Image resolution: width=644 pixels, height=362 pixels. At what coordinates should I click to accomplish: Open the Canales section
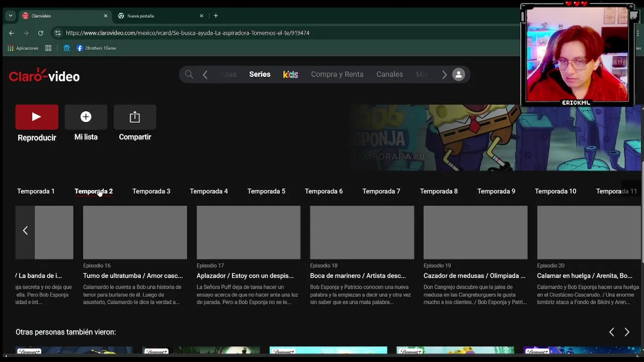point(389,74)
